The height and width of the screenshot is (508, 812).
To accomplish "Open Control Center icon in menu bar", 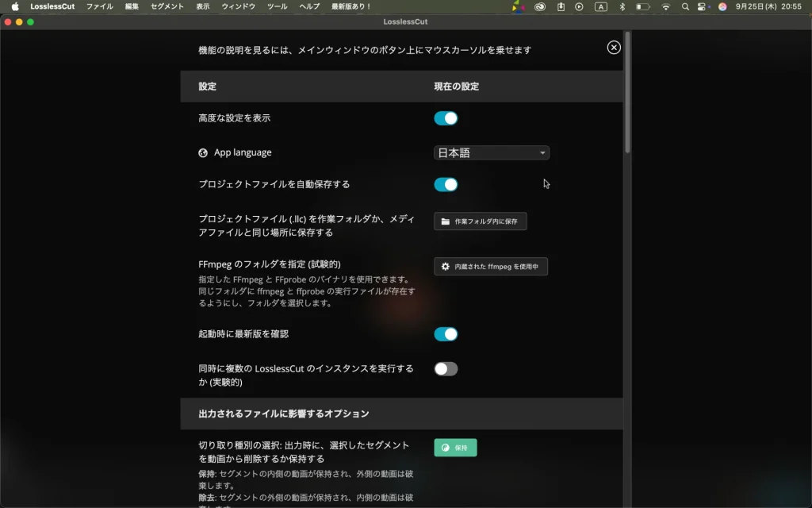I will click(703, 6).
